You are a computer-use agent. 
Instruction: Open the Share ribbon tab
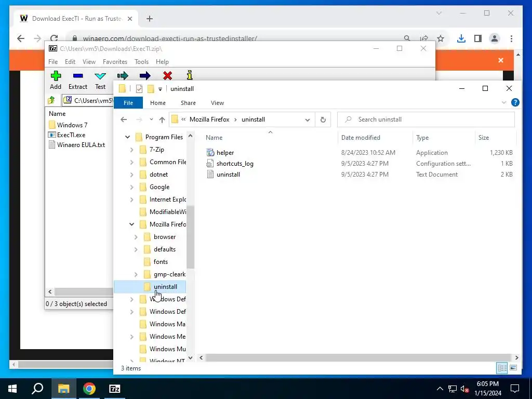[188, 103]
